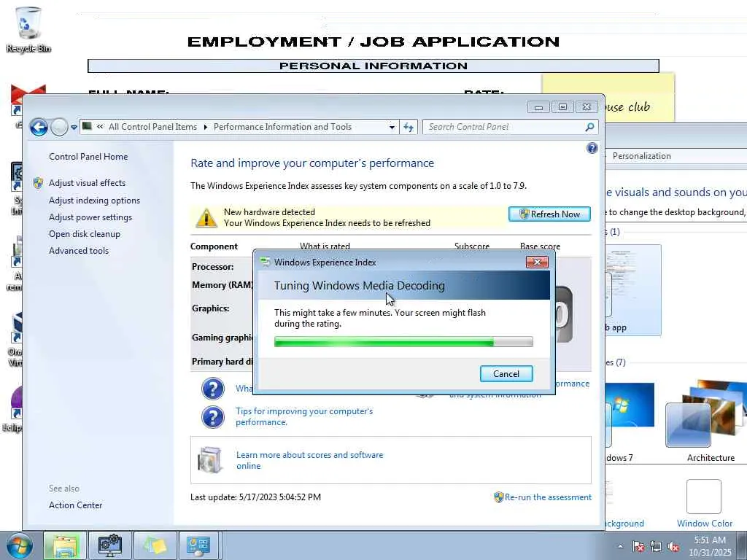Click the Windows Experience Index title icon

265,262
